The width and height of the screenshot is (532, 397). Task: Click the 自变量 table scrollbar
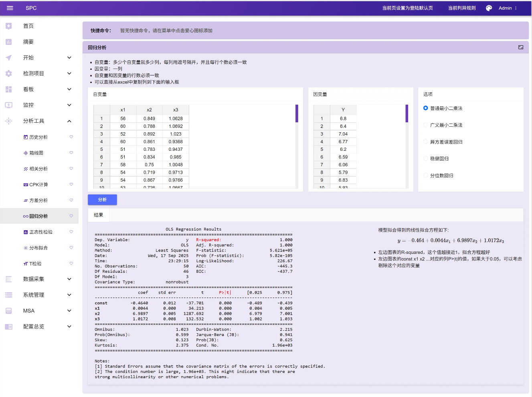click(x=297, y=113)
